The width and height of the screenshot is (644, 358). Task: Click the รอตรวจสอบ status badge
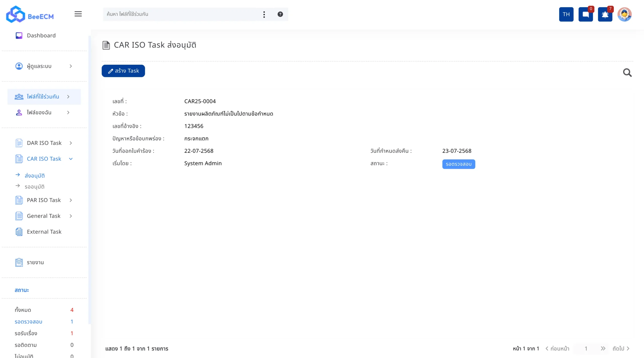[x=458, y=164]
